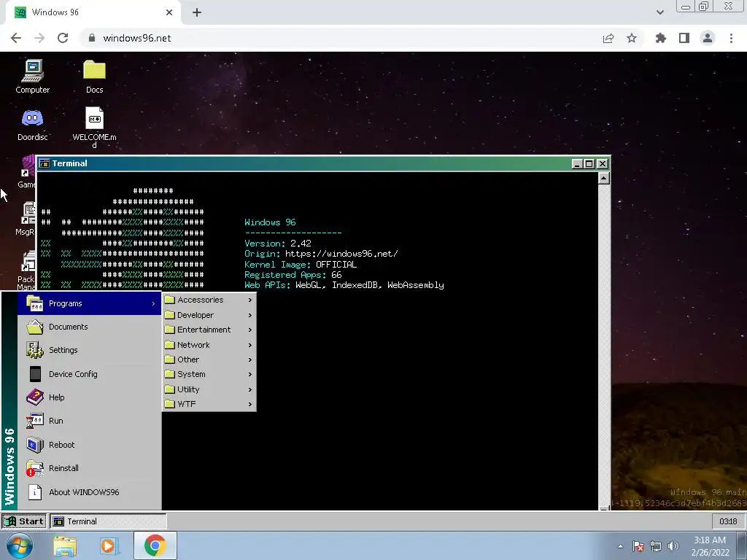The image size is (747, 560).
Task: Click the Run icon in Start menu
Action: coord(35,421)
